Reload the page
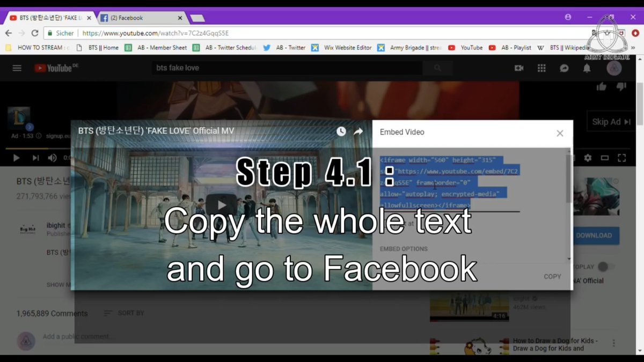 (35, 33)
